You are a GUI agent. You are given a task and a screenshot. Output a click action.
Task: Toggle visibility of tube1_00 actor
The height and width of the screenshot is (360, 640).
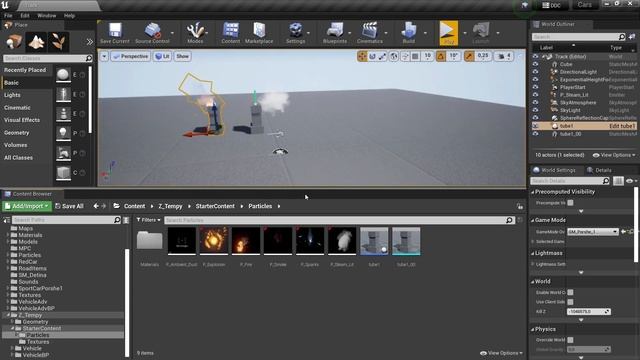[536, 134]
